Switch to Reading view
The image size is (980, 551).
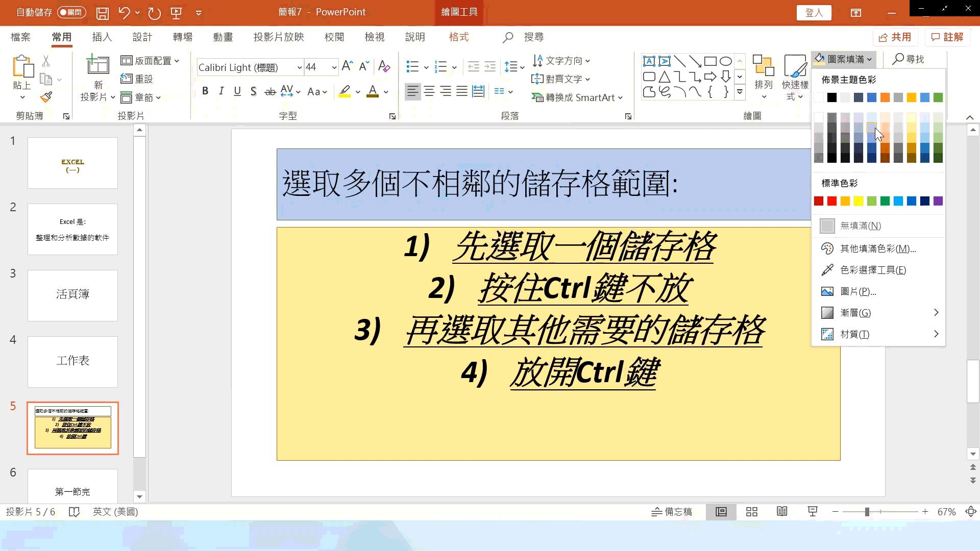pyautogui.click(x=782, y=512)
